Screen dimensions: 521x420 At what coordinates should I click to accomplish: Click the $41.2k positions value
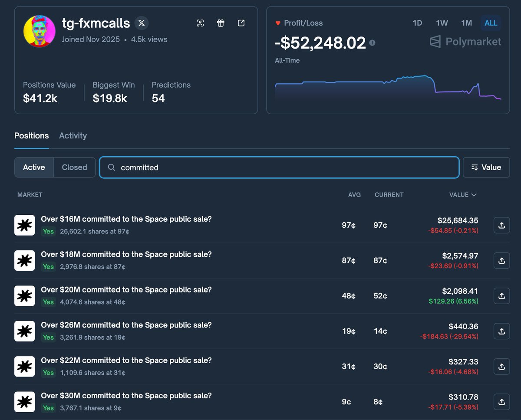[x=40, y=98]
